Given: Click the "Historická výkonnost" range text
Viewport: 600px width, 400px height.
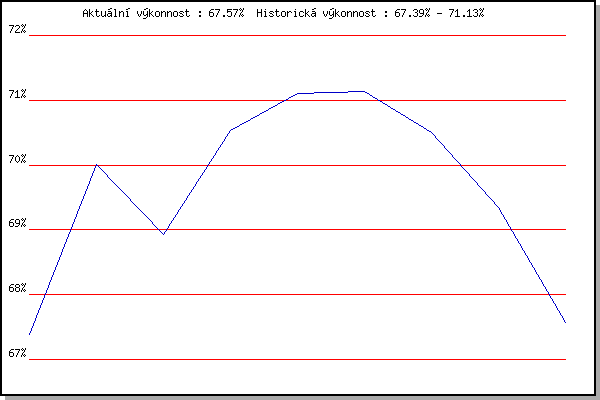Looking at the screenshot, I should [370, 13].
